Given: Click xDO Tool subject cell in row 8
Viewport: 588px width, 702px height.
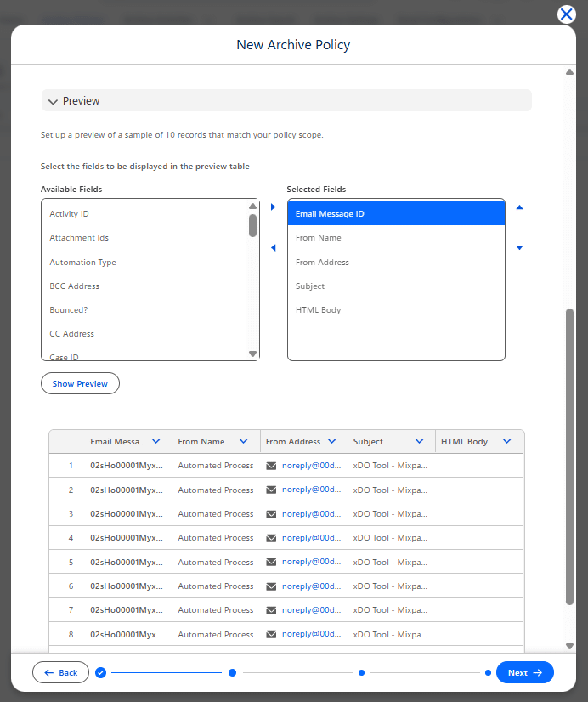Looking at the screenshot, I should coord(390,634).
